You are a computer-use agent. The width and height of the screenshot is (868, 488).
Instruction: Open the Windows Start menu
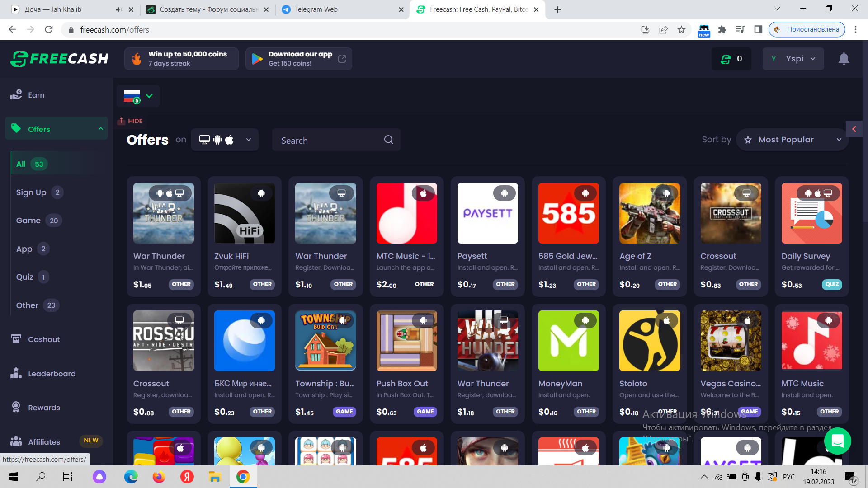(x=14, y=477)
